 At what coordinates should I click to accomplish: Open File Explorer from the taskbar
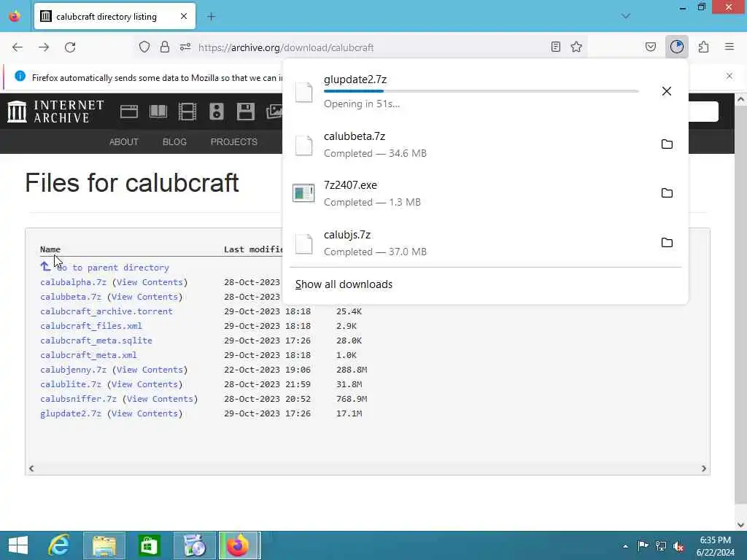point(104,545)
